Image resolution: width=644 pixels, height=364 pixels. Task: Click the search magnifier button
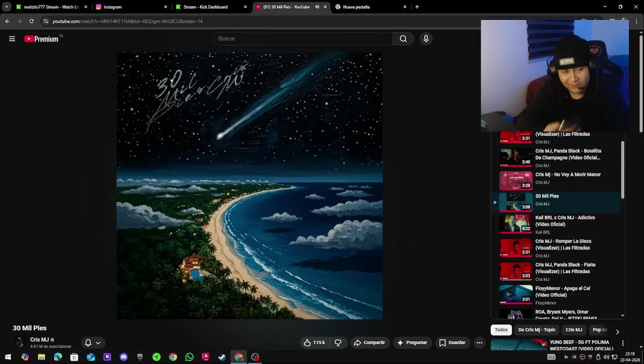point(403,38)
